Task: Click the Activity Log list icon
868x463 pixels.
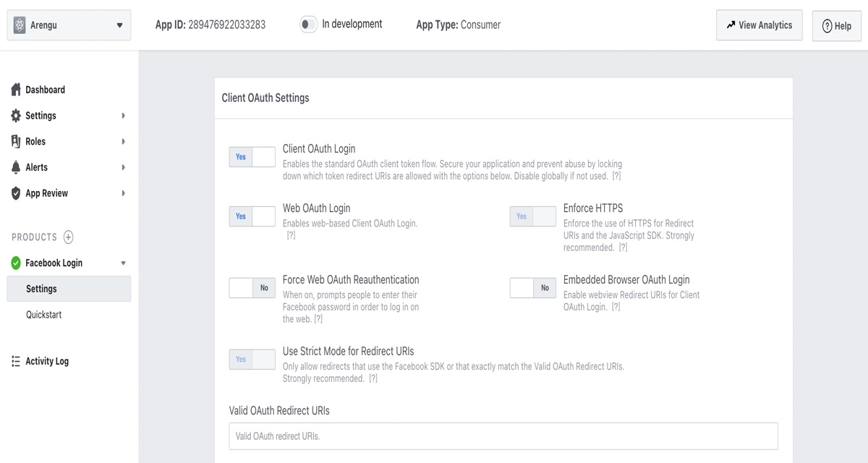Action: click(16, 361)
